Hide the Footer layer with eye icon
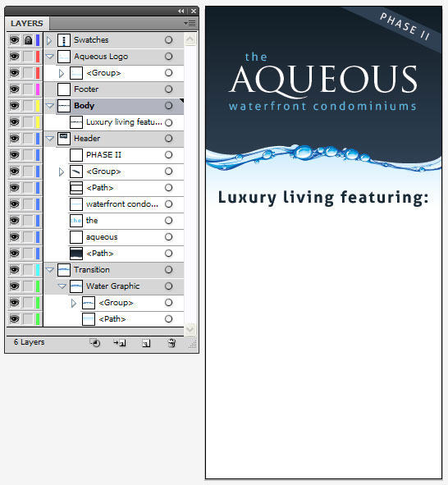448x485 pixels. coord(14,89)
